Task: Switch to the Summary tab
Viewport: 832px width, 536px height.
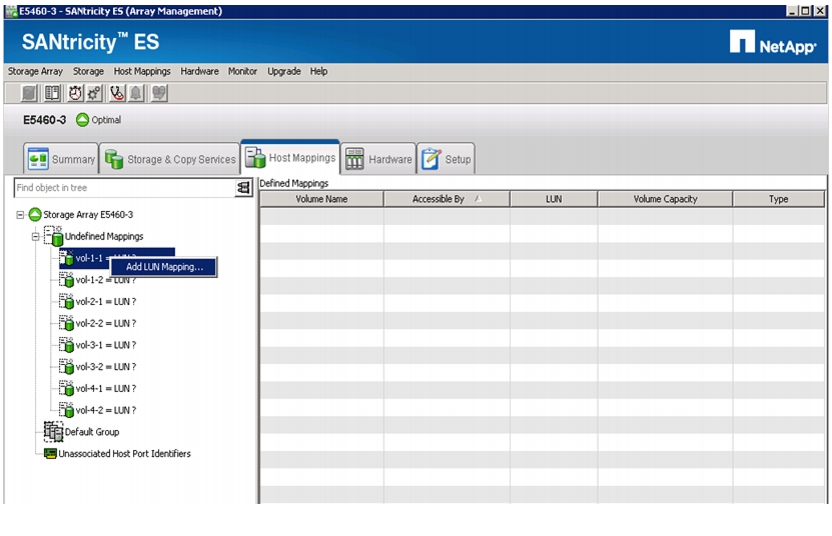Action: (x=61, y=159)
